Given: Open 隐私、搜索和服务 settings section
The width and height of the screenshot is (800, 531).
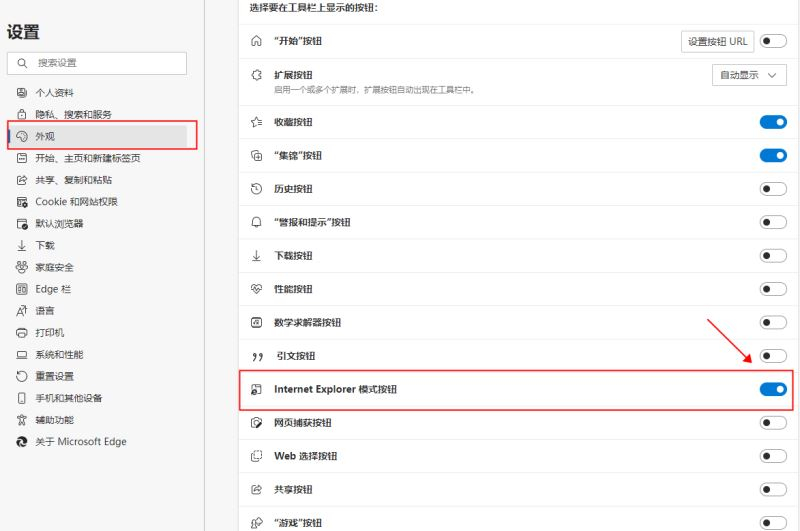Looking at the screenshot, I should point(73,114).
